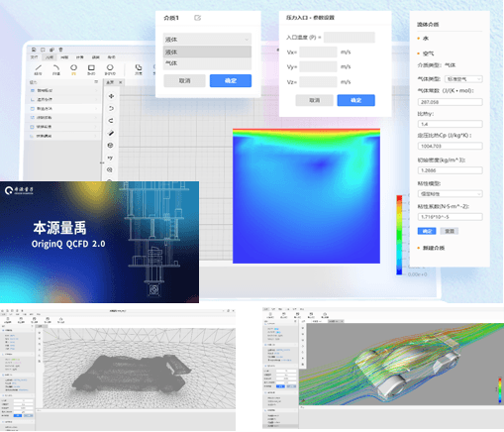This screenshot has width=504, height=432.
Task: Close the canvas tab with its X
Action: (x=121, y=82)
